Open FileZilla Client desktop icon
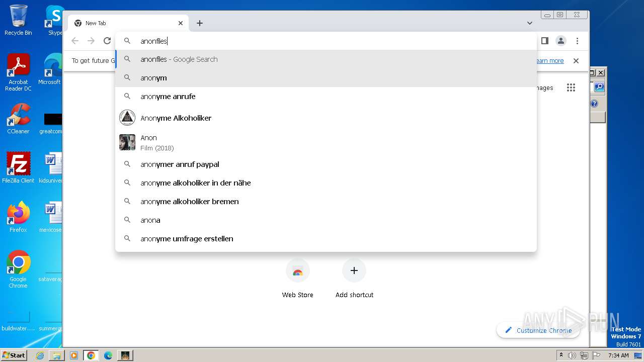The image size is (644, 362). click(19, 168)
